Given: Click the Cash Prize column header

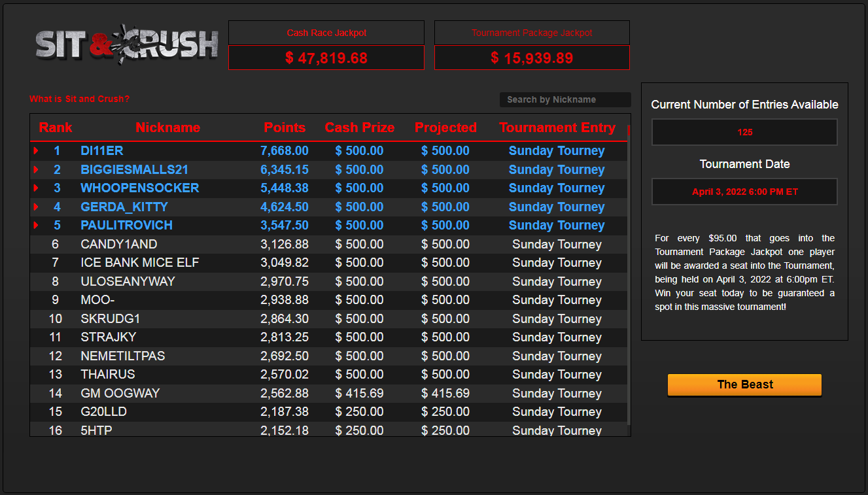Looking at the screenshot, I should point(360,128).
